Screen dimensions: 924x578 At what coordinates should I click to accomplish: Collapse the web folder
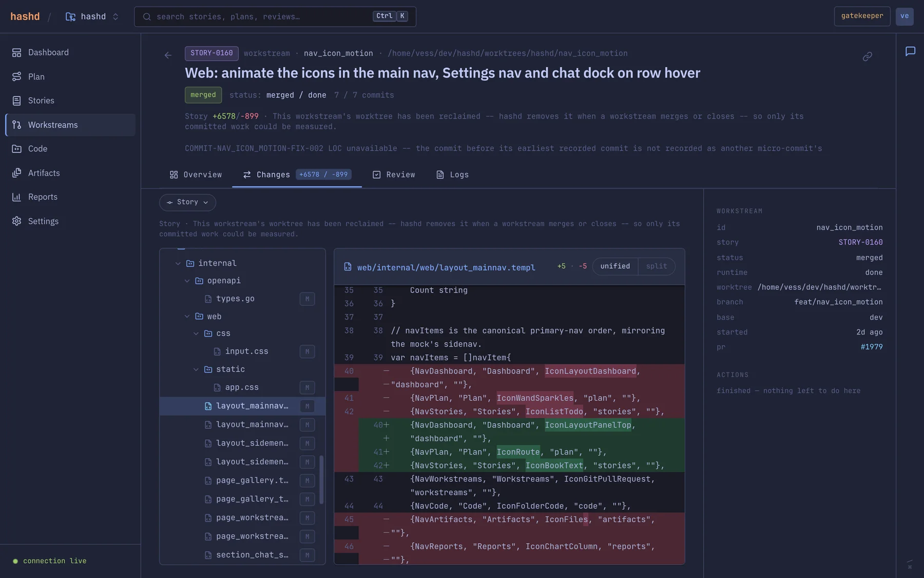pos(187,316)
